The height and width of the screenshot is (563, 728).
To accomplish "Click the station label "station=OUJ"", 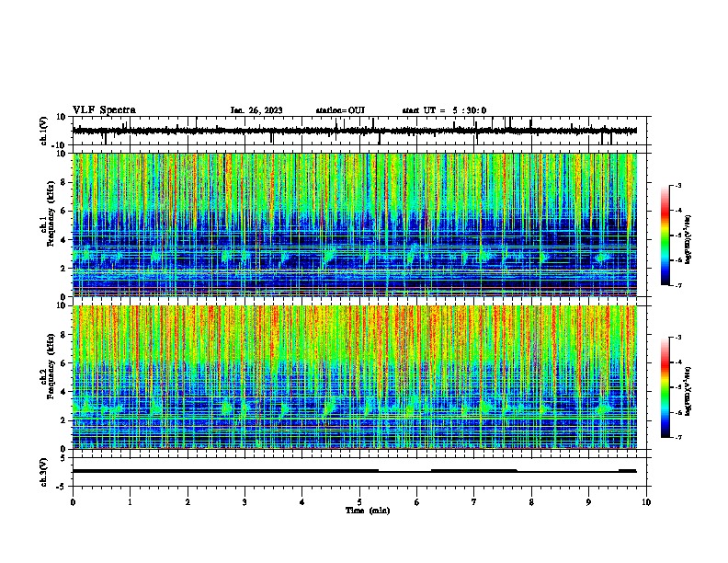I will tap(340, 110).
